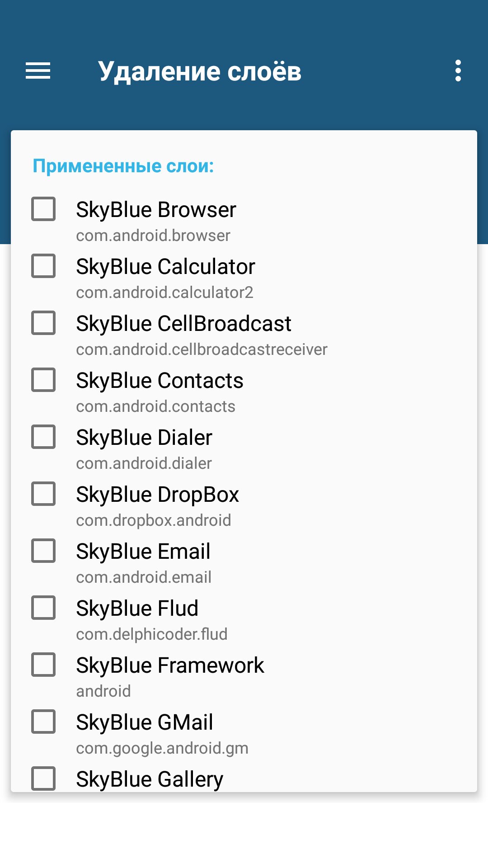
Task: Open the hamburger navigation menu
Action: click(38, 71)
